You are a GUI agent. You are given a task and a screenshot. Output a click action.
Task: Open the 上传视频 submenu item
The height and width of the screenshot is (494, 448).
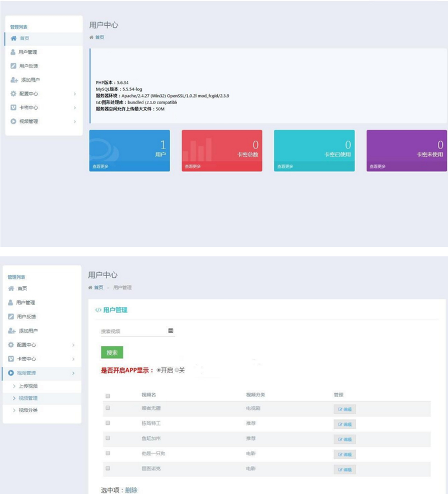pos(28,386)
